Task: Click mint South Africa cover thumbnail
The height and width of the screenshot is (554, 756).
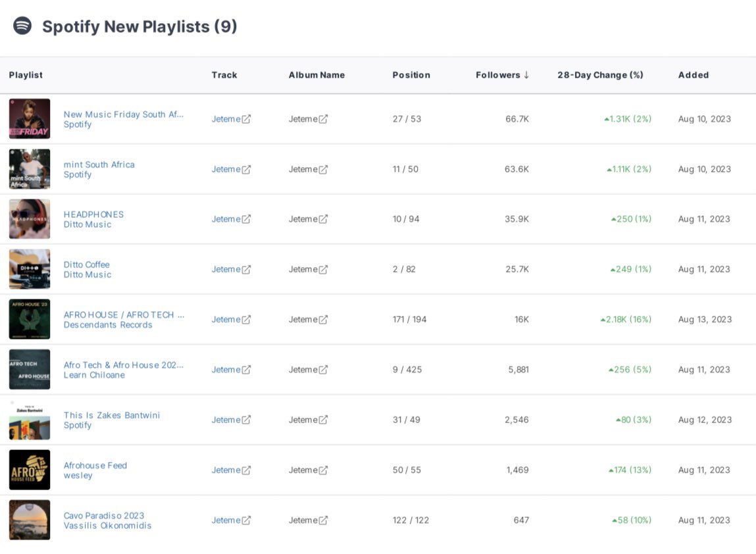Action: tap(30, 168)
